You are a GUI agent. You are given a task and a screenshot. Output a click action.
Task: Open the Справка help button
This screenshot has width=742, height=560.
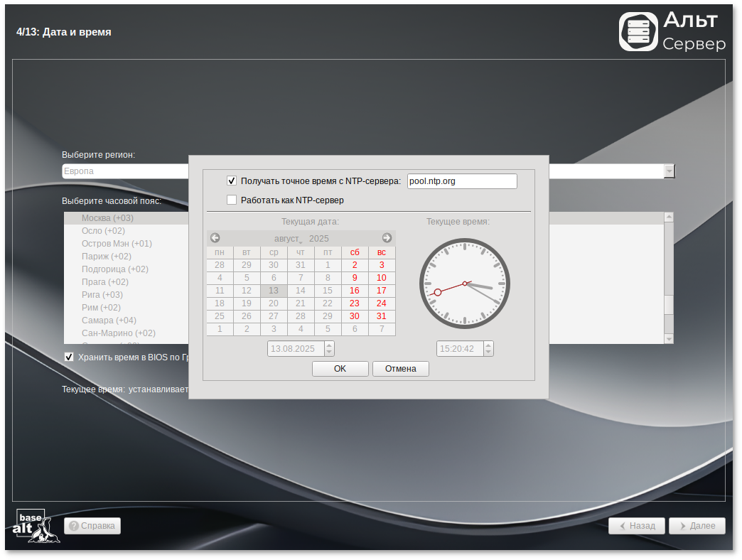coord(92,526)
